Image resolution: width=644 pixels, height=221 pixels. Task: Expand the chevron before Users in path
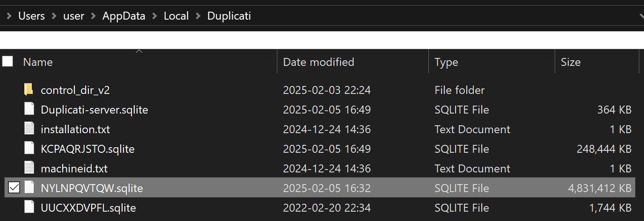click(x=9, y=16)
